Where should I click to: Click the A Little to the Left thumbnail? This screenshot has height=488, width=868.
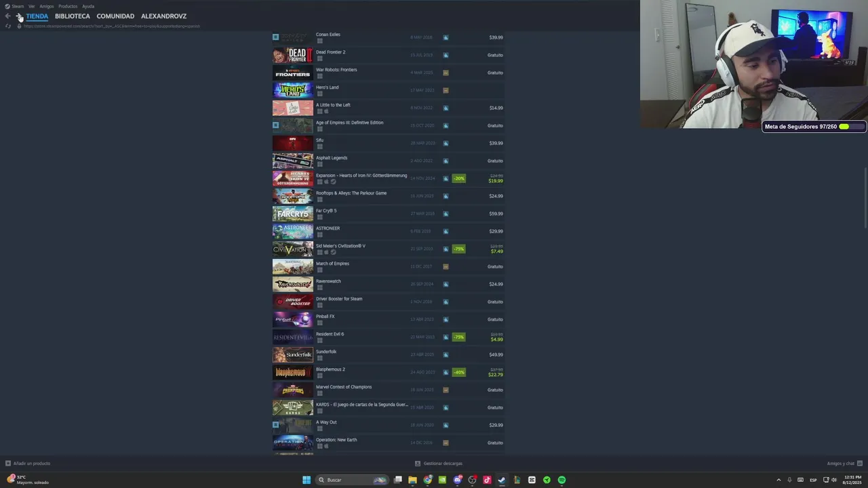[293, 108]
